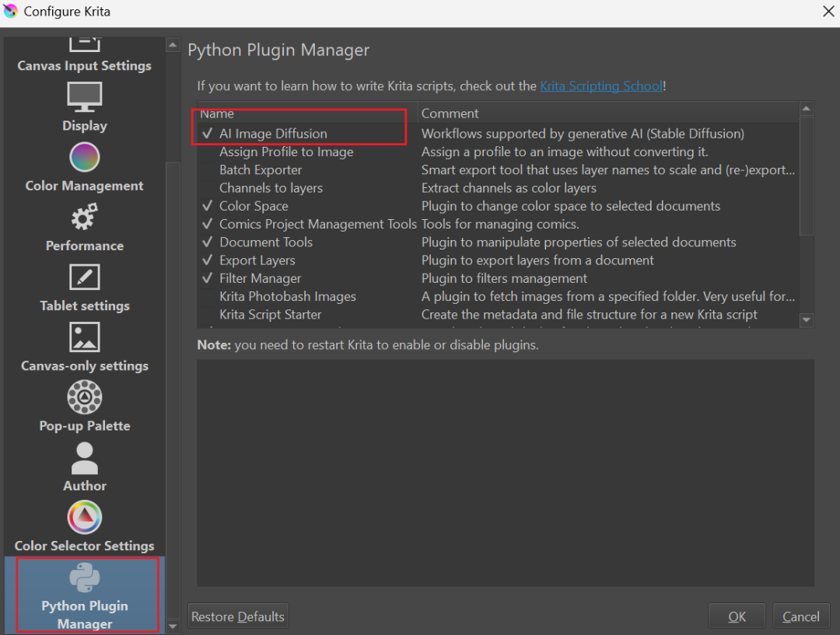This screenshot has height=635, width=840.
Task: Click 'Plugin to export layers from a document'
Action: [537, 260]
